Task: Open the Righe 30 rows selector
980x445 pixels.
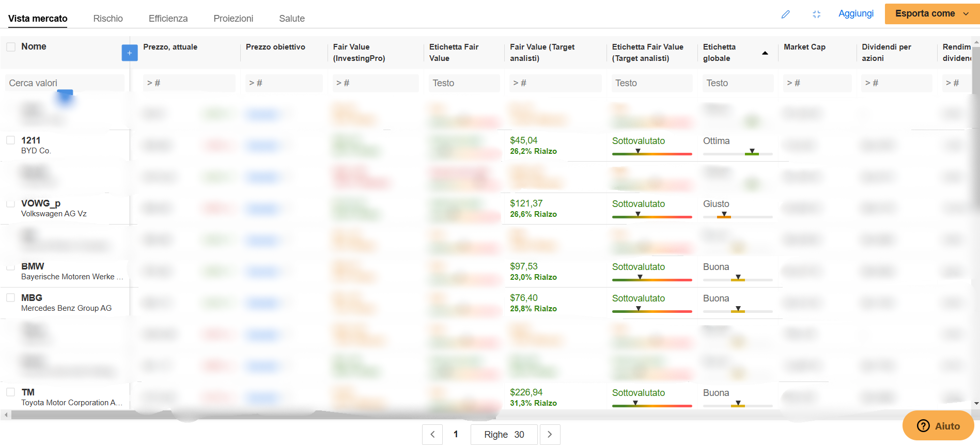Action: tap(504, 435)
